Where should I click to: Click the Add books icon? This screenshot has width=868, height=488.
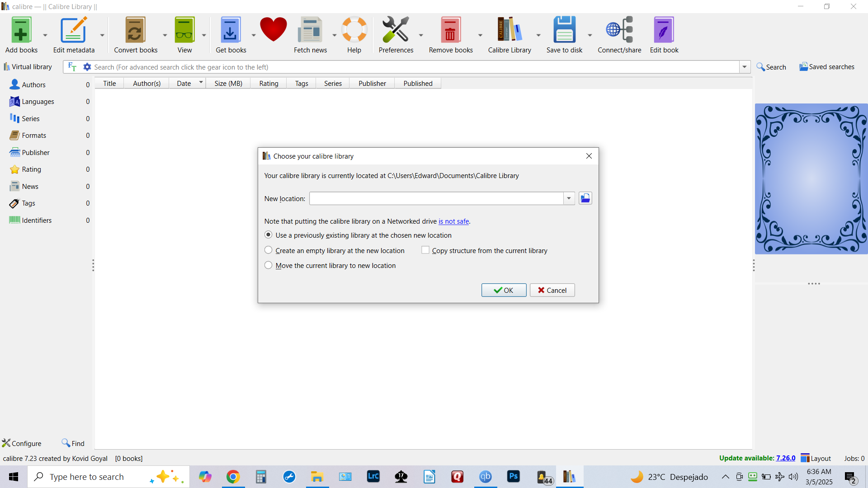(21, 31)
